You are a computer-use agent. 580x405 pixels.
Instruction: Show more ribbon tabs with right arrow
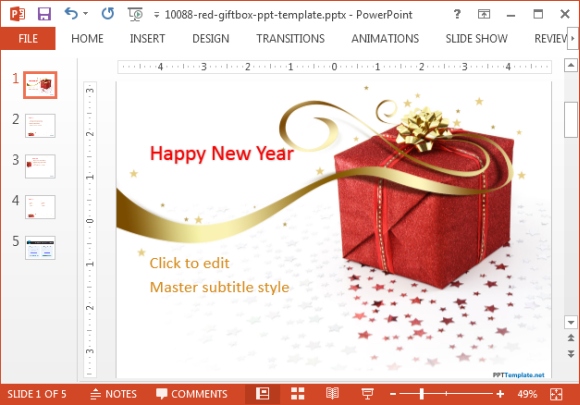click(x=573, y=38)
